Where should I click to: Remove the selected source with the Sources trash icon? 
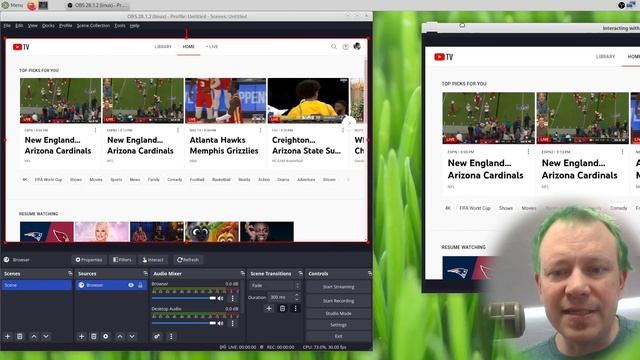coord(93,336)
